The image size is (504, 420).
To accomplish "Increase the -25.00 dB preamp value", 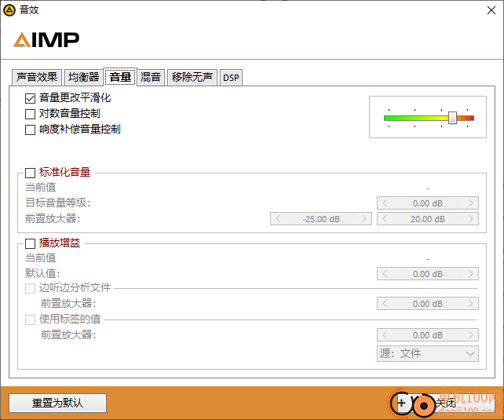I will 364,219.
